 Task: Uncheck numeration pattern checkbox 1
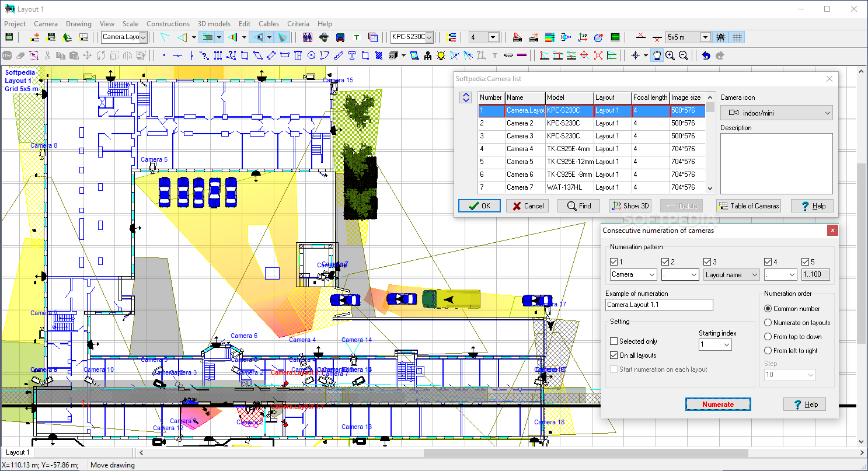pyautogui.click(x=613, y=262)
